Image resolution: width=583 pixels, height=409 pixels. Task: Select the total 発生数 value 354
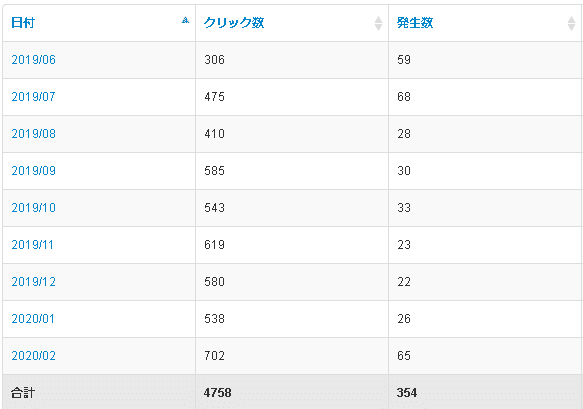click(x=407, y=393)
